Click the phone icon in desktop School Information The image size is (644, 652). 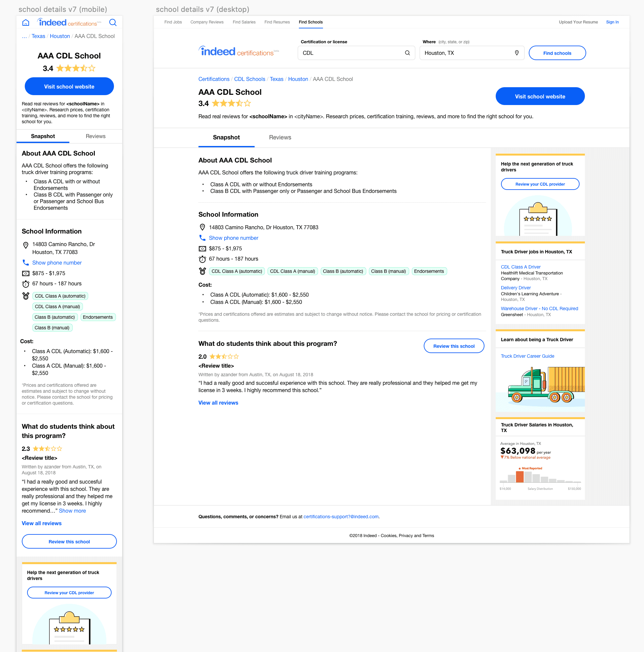coord(202,238)
